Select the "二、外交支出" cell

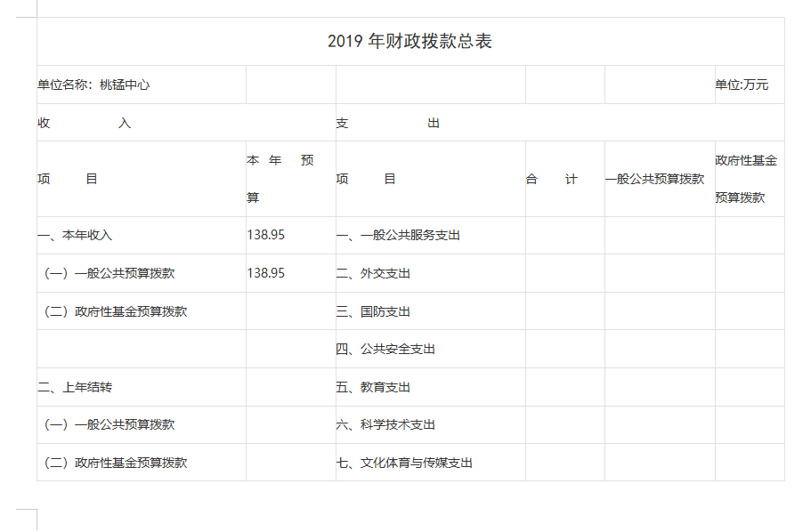coord(373,274)
